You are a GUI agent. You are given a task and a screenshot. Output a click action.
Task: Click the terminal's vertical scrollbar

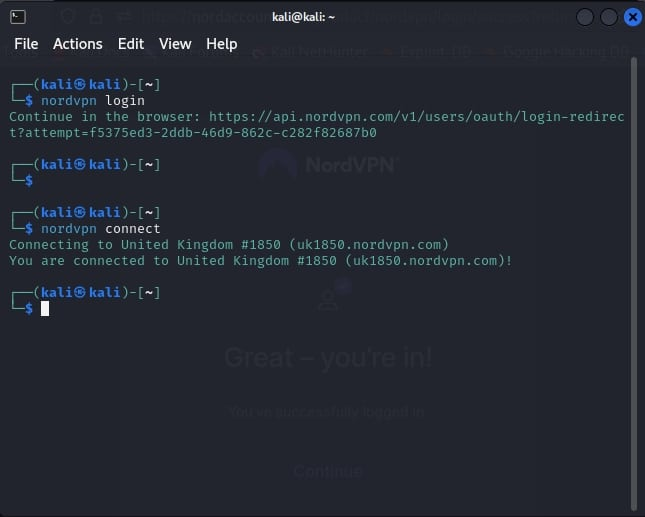637,280
